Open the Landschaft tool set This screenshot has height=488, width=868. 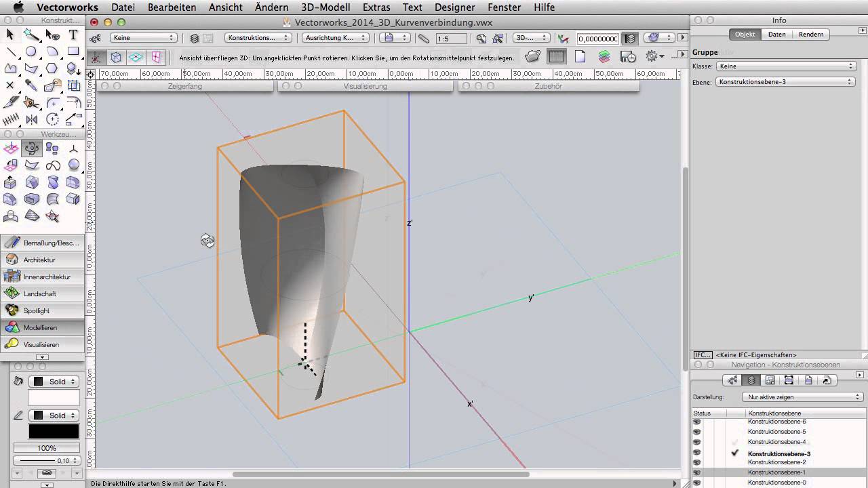coord(43,293)
